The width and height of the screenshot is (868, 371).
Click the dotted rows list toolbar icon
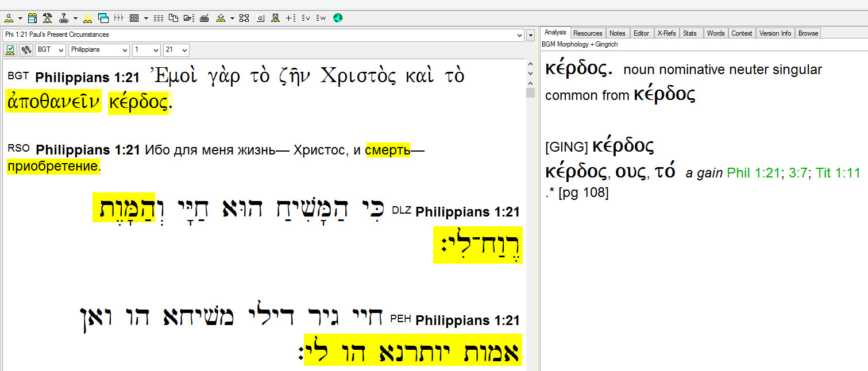click(x=158, y=18)
